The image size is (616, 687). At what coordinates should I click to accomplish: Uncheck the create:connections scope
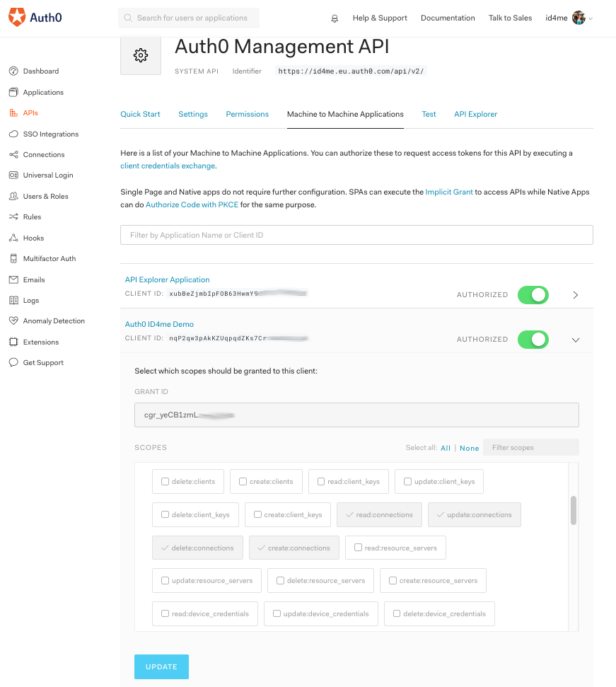(x=294, y=548)
